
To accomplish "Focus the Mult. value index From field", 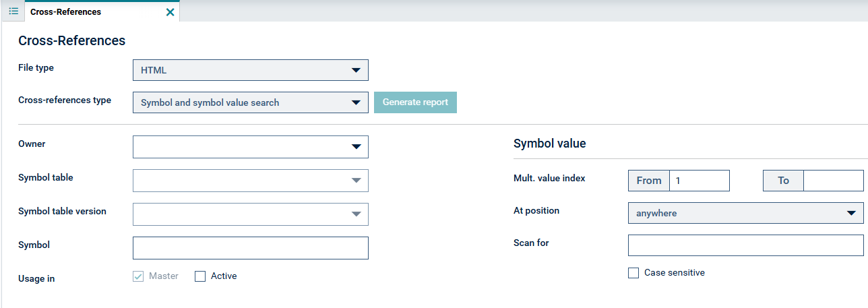I will [700, 181].
